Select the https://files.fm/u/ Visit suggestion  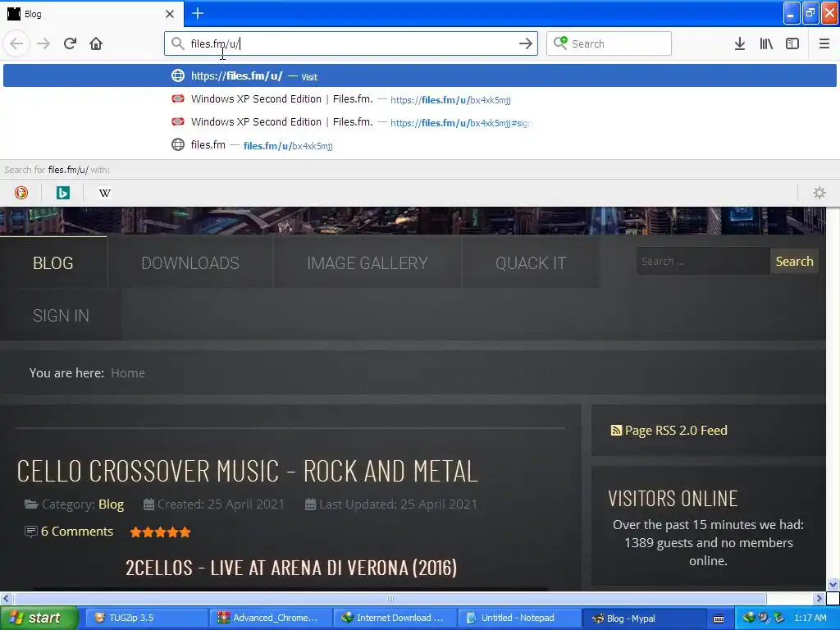click(x=419, y=75)
